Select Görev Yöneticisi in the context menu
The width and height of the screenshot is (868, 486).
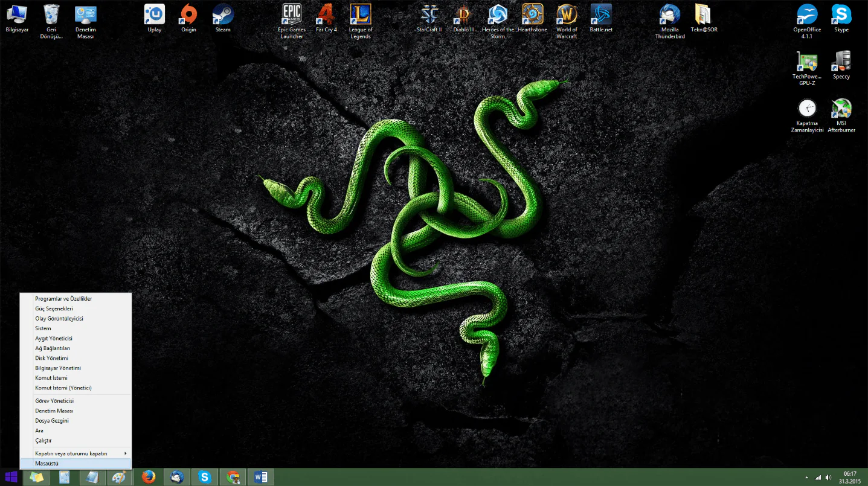[x=54, y=401]
